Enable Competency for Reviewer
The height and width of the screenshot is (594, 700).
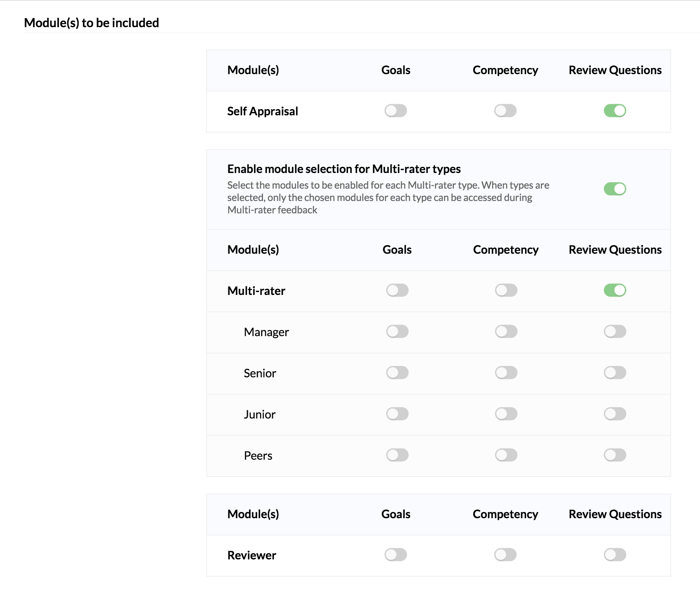click(x=505, y=555)
